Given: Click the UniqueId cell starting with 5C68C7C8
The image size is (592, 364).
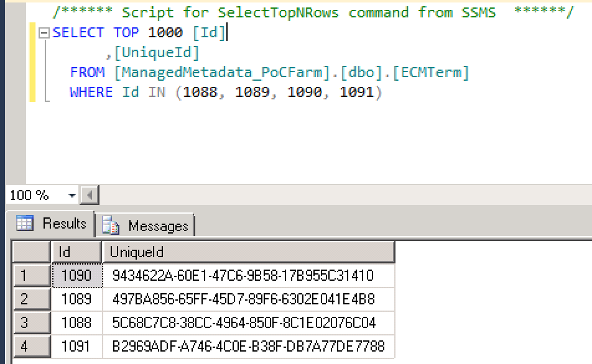Looking at the screenshot, I should (249, 323).
